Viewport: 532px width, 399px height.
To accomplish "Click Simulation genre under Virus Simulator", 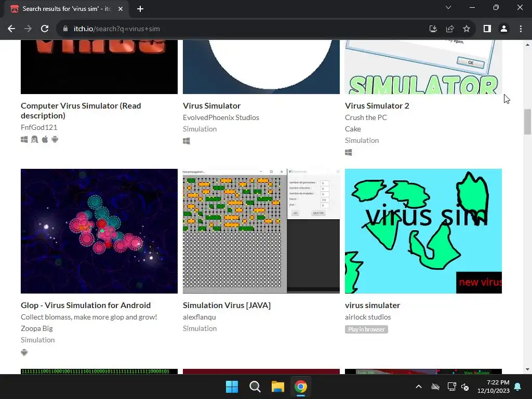I will [x=200, y=129].
